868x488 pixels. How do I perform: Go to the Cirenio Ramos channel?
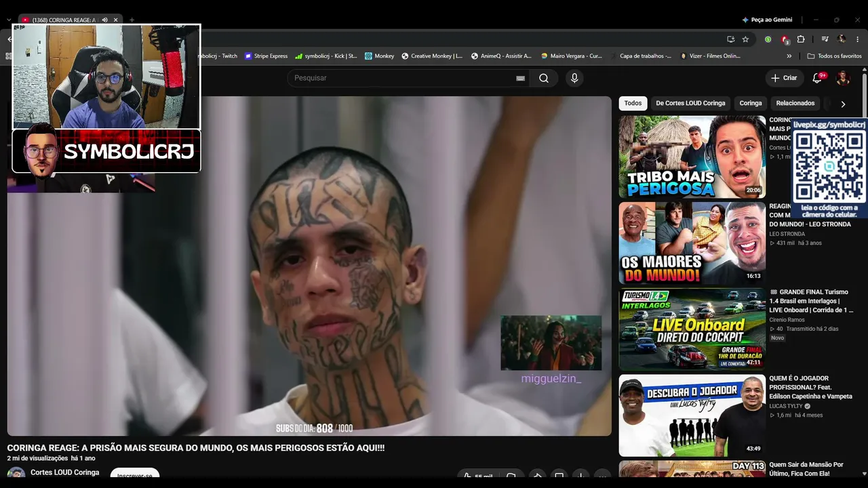pos(787,320)
